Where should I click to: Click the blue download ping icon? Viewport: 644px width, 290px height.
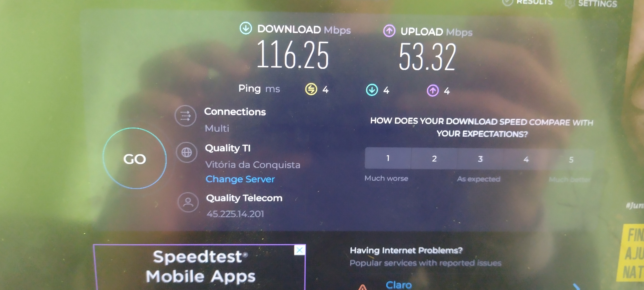tap(372, 90)
